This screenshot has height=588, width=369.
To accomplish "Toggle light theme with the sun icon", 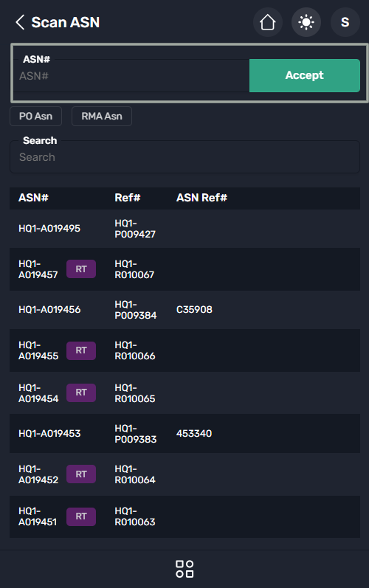I will [306, 22].
